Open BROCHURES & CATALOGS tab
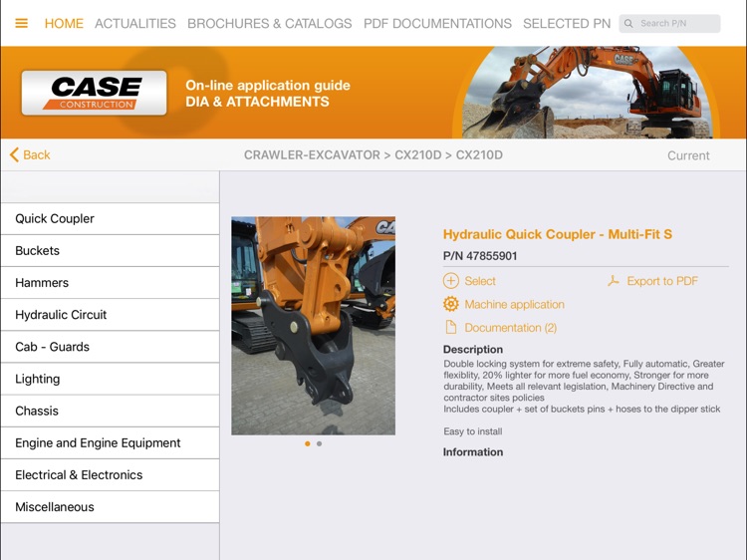The image size is (747, 560). pos(270,23)
